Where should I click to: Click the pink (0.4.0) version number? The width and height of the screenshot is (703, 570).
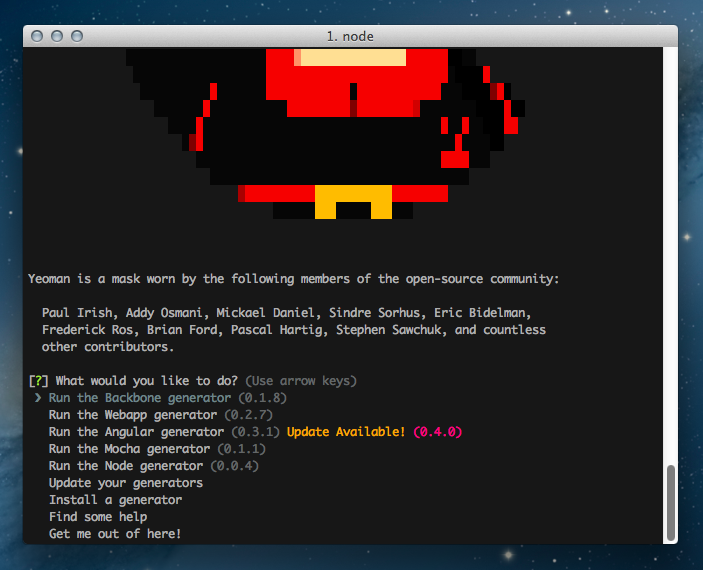pos(438,432)
